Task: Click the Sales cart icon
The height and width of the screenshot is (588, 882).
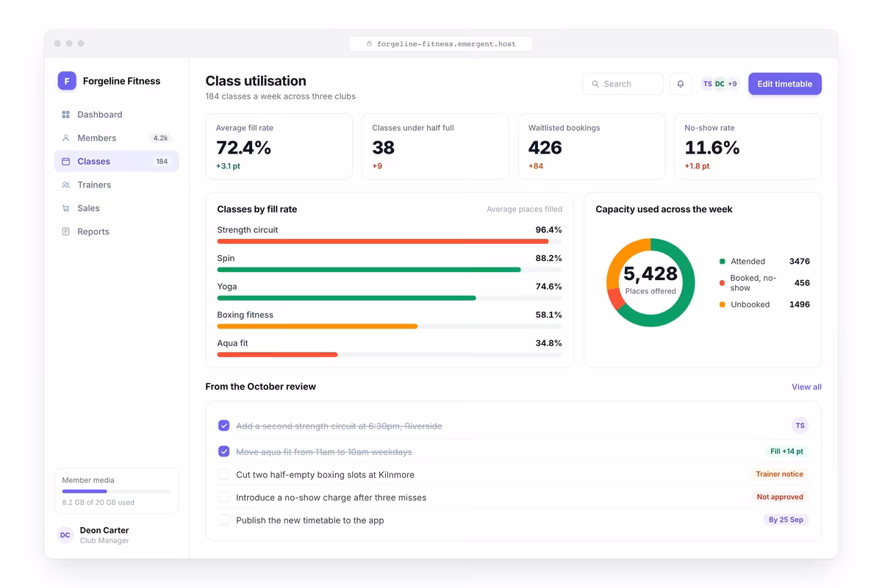Action: pyautogui.click(x=65, y=208)
